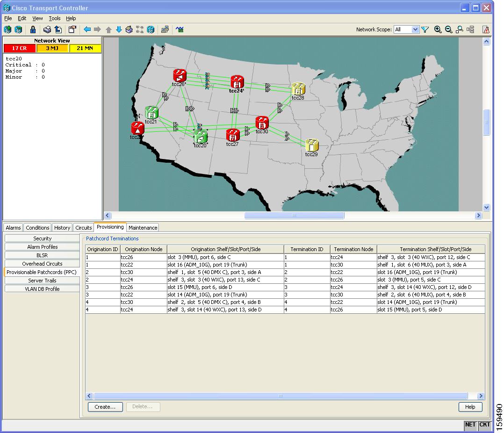Click the print toolbar icon
The image size is (504, 433).
tap(47, 29)
